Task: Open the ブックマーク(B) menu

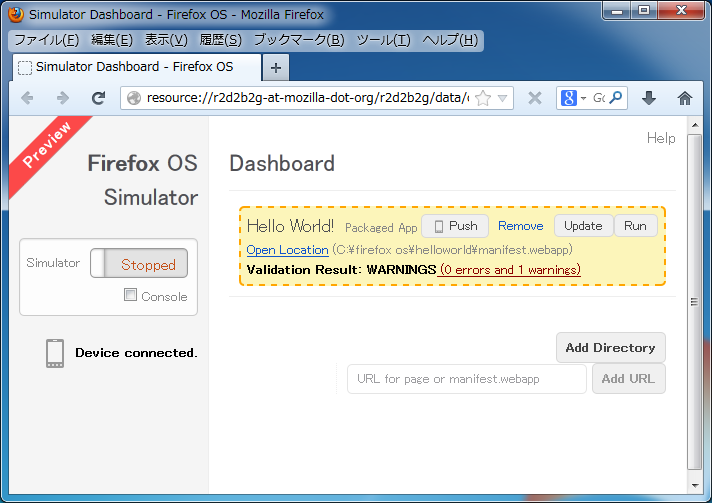Action: click(x=298, y=40)
